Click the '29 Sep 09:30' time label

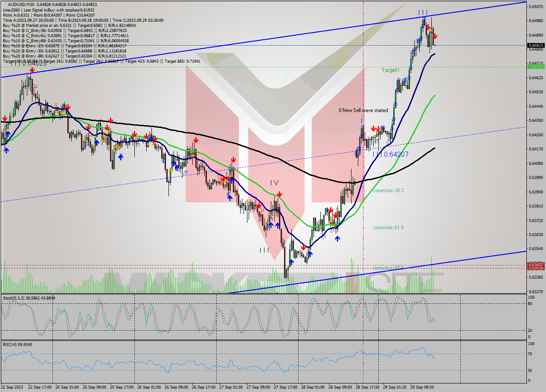pyautogui.click(x=422, y=387)
